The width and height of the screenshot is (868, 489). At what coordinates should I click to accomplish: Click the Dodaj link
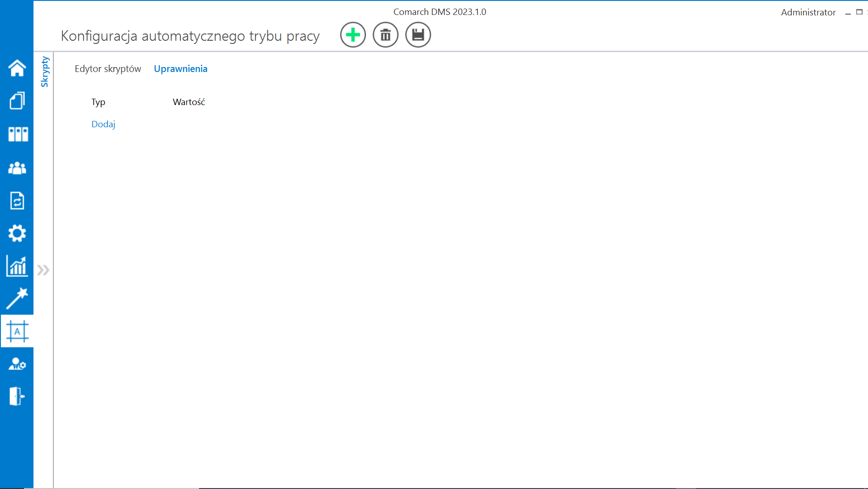click(103, 124)
